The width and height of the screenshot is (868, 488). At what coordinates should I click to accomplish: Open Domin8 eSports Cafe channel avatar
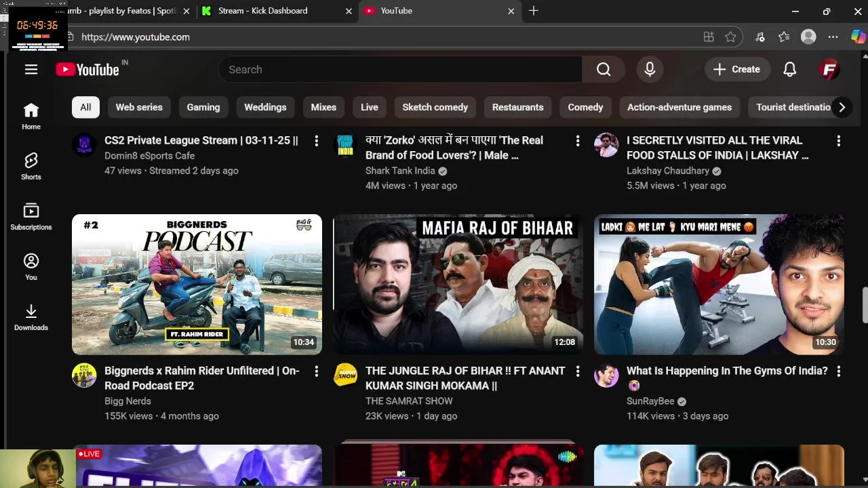click(84, 145)
